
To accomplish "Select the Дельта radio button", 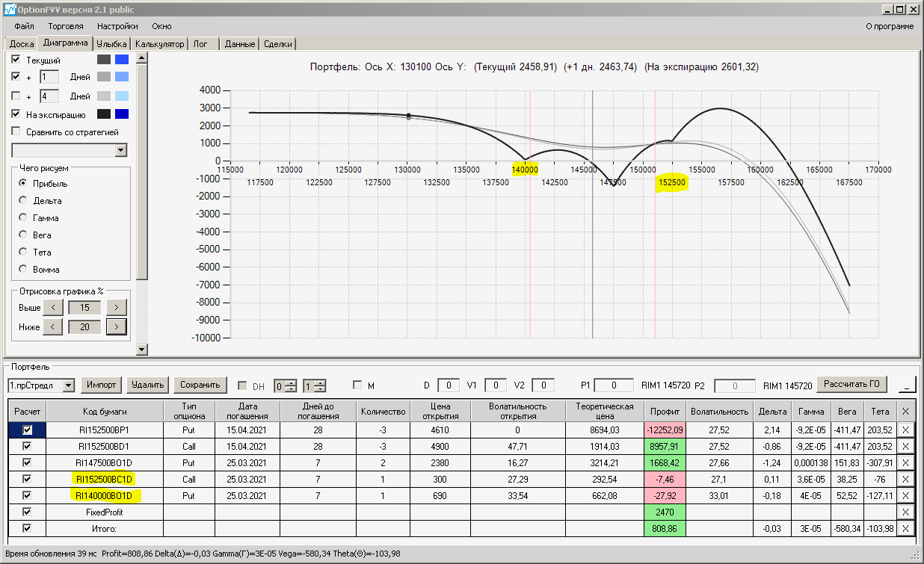I will click(22, 201).
